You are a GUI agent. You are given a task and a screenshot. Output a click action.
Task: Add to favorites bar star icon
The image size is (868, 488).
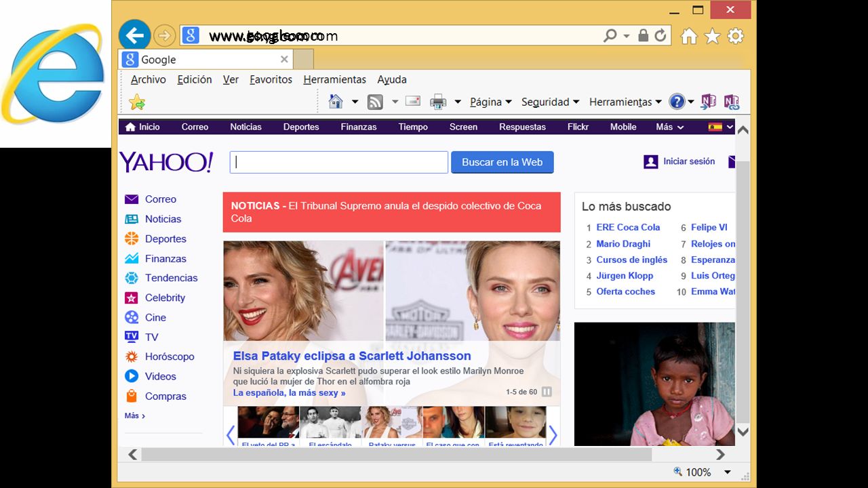[137, 102]
